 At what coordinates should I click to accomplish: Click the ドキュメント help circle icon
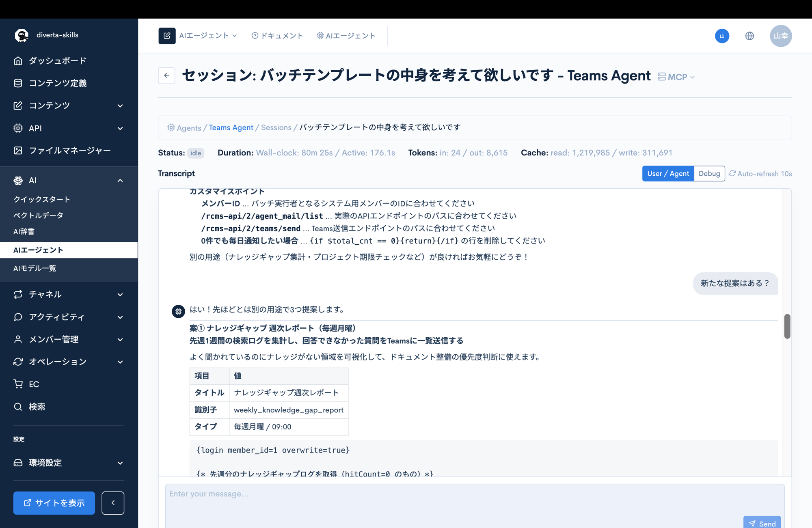point(255,36)
